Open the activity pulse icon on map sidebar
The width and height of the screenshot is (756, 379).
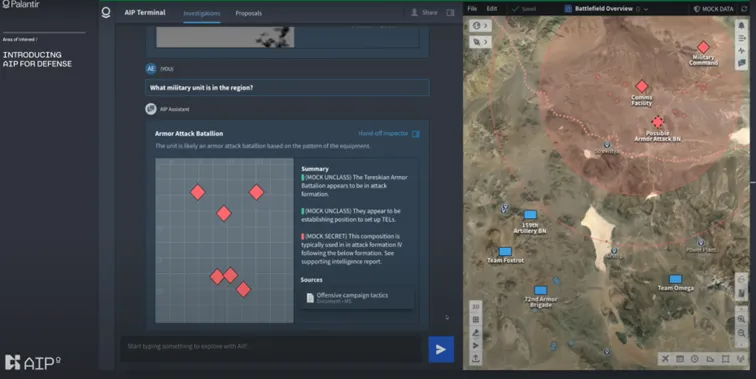(742, 50)
